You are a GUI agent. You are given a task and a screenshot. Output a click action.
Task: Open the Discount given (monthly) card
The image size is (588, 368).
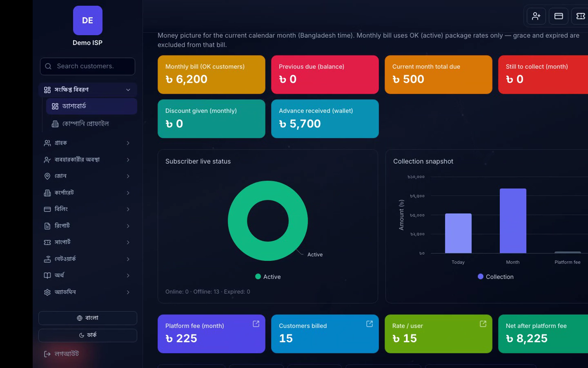tap(212, 119)
